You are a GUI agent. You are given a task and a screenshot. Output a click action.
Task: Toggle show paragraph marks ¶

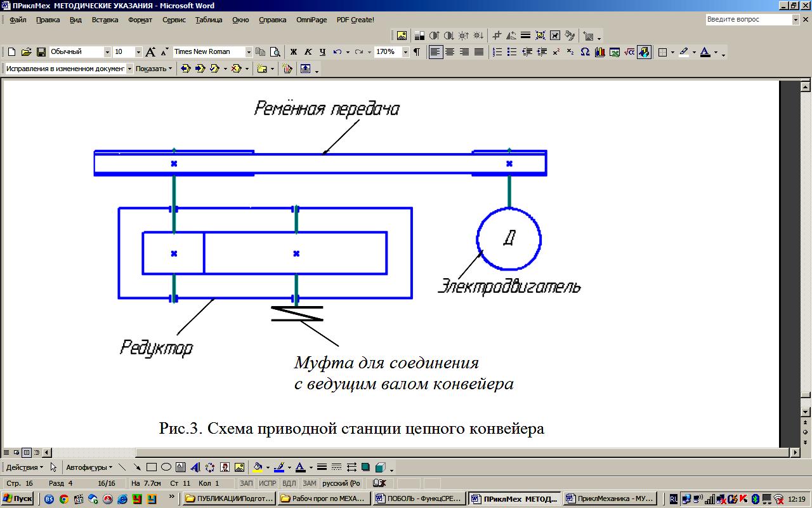point(417,52)
